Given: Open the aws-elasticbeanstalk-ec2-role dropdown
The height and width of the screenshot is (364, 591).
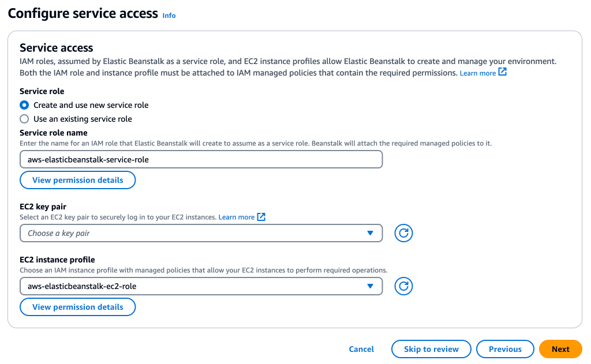Looking at the screenshot, I should [201, 286].
